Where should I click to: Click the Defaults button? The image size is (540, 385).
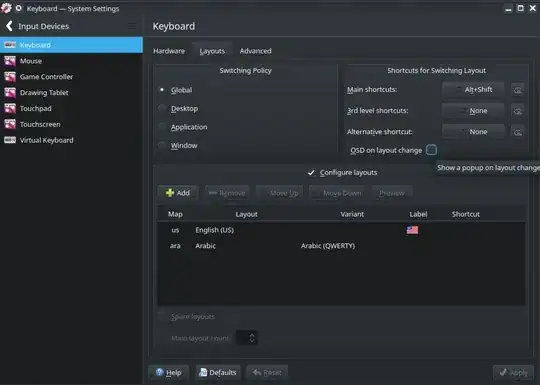pos(218,373)
